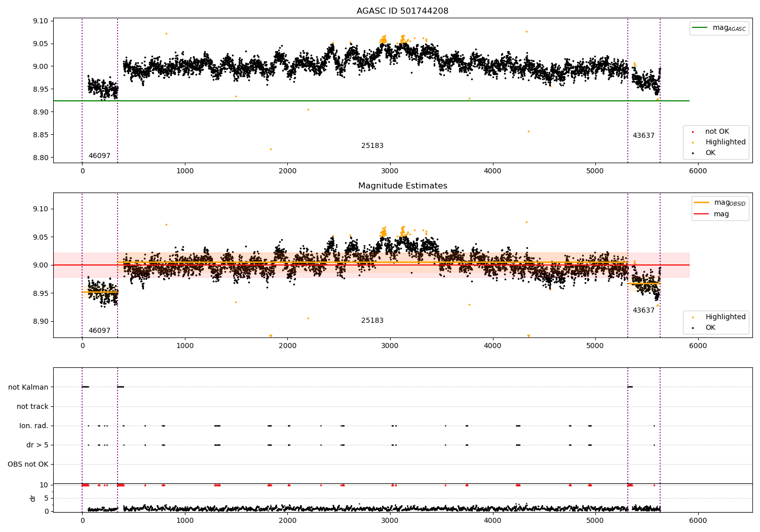Select the mag AGASC legend label
This screenshot has height=532, width=760.
[x=729, y=28]
